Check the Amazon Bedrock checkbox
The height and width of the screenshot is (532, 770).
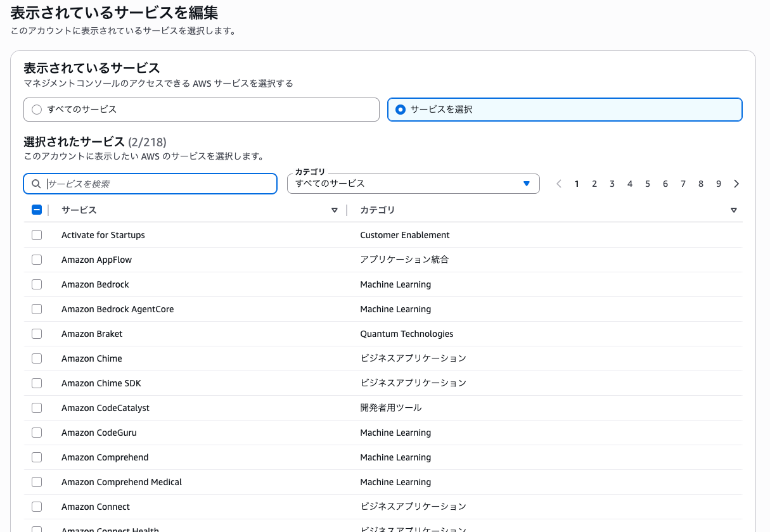click(37, 284)
